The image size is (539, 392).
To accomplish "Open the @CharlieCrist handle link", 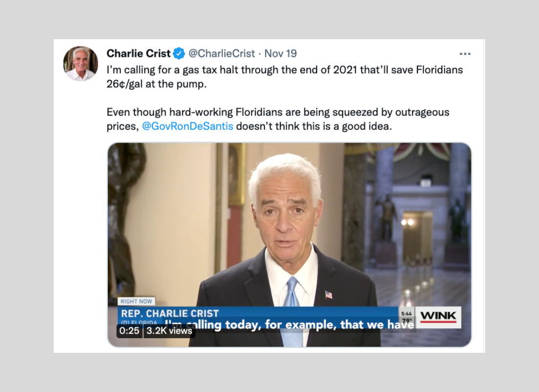I will (x=221, y=53).
